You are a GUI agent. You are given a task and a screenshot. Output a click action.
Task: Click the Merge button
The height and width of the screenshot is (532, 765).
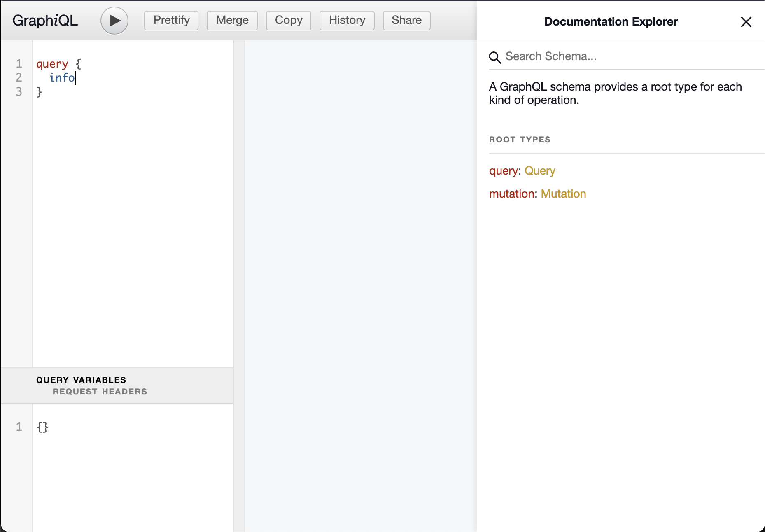click(x=232, y=20)
